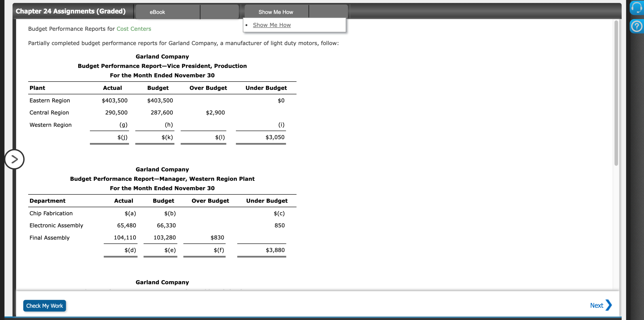The width and height of the screenshot is (644, 320).
Task: Select the blank tab beside Show Me How
Action: click(x=328, y=12)
